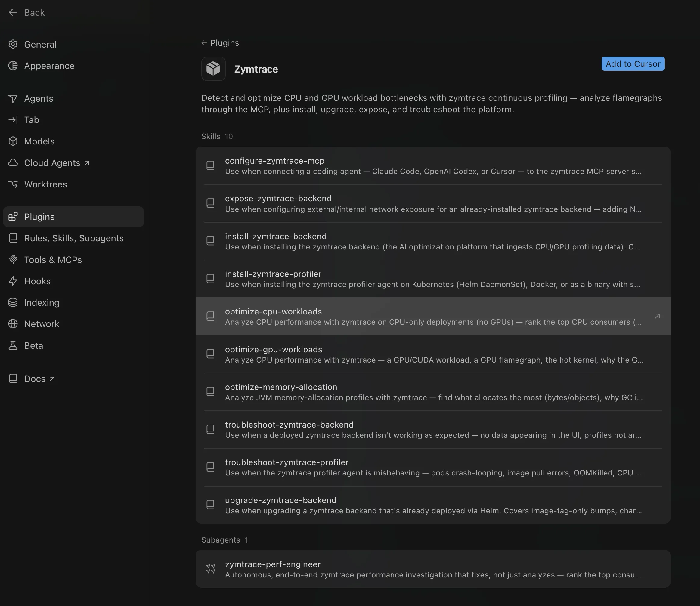This screenshot has width=700, height=606.
Task: Click the Zymtrace plugin title
Action: [x=256, y=69]
